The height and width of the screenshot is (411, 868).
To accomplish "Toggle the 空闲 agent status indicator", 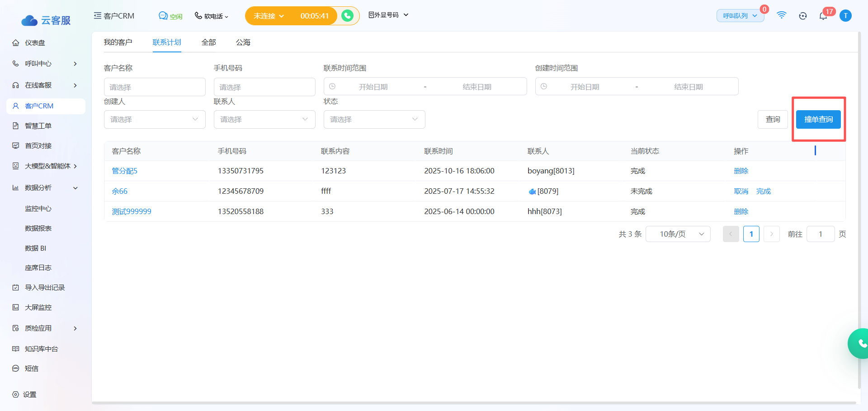I will click(170, 16).
